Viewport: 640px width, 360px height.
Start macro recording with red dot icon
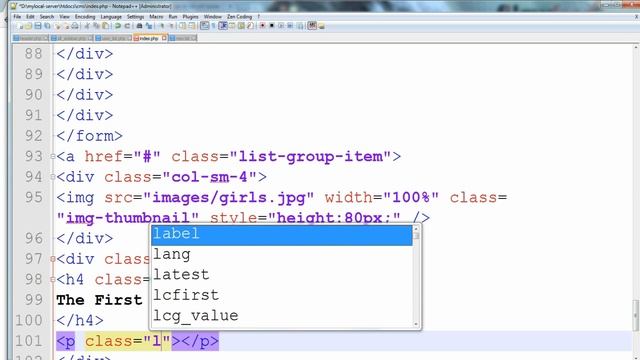pyautogui.click(x=262, y=26)
